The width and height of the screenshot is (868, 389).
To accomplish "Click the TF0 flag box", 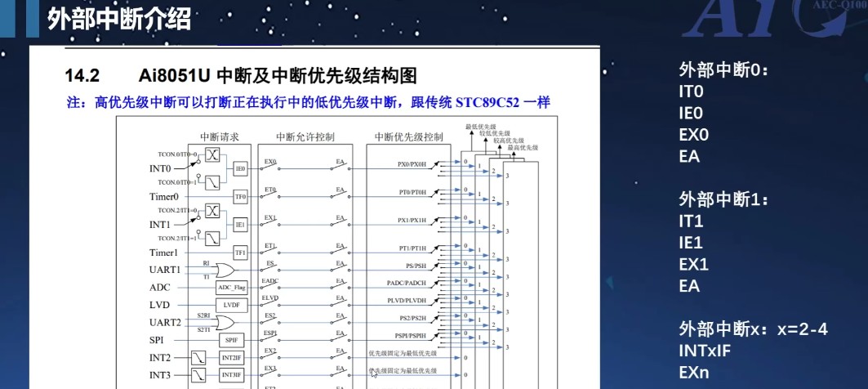I will coord(240,196).
